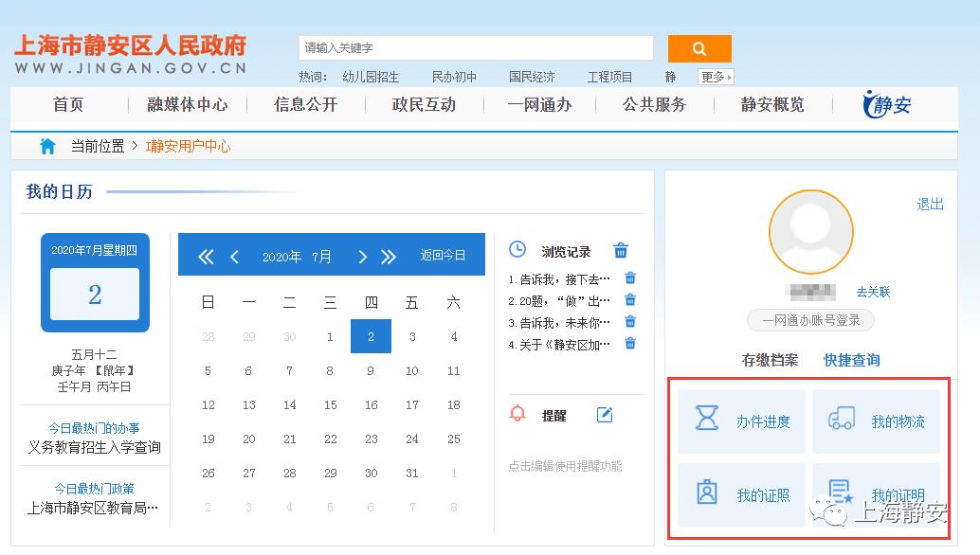Screen dimensions: 980x555
Task: Clear all 浏览记录 with the trash icon
Action: pyautogui.click(x=621, y=250)
